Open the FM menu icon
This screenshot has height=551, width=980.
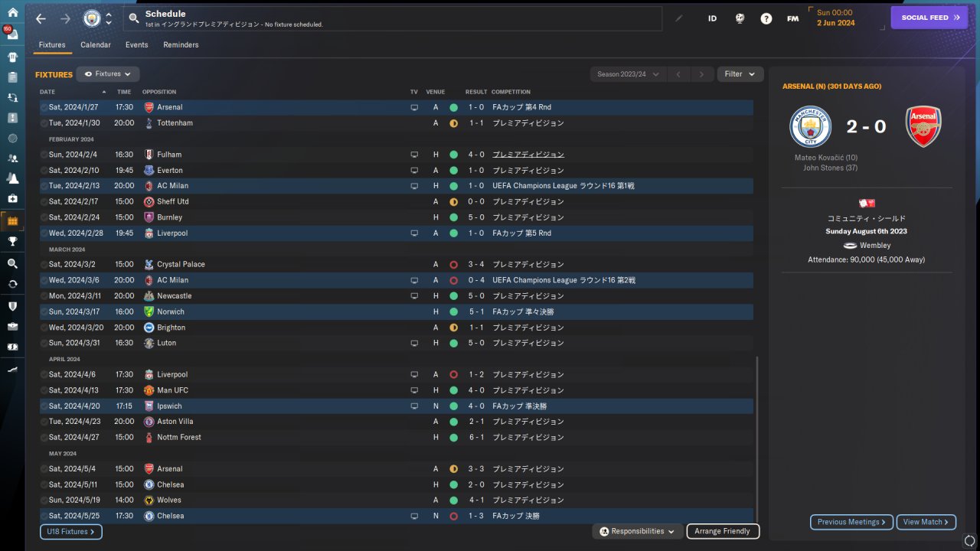(x=793, y=18)
